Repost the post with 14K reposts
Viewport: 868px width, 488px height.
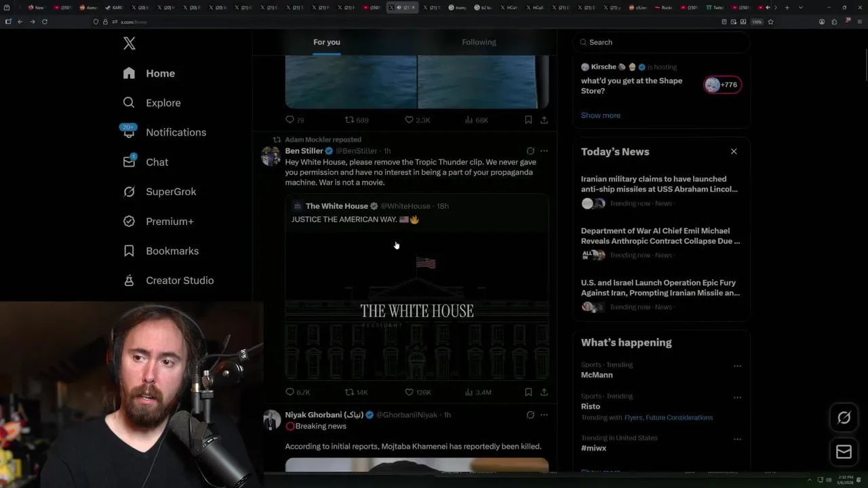pyautogui.click(x=350, y=392)
